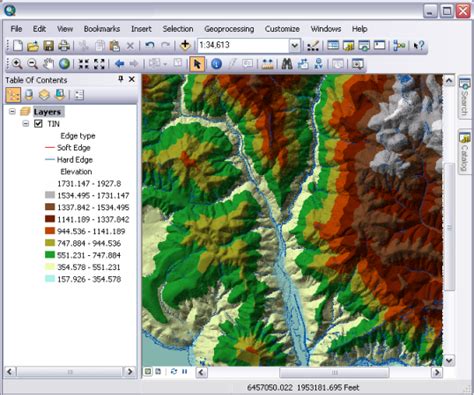
Task: Select the Measure ruler tool
Action: [267, 64]
